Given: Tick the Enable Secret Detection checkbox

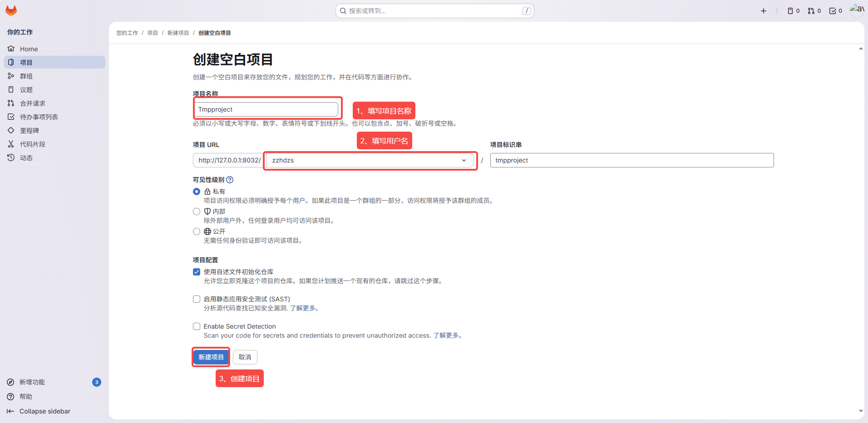Looking at the screenshot, I should [x=197, y=326].
